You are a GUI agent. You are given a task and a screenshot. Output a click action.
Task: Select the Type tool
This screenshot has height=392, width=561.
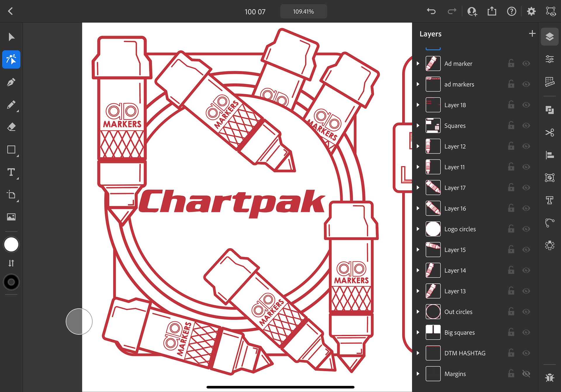[x=11, y=172]
